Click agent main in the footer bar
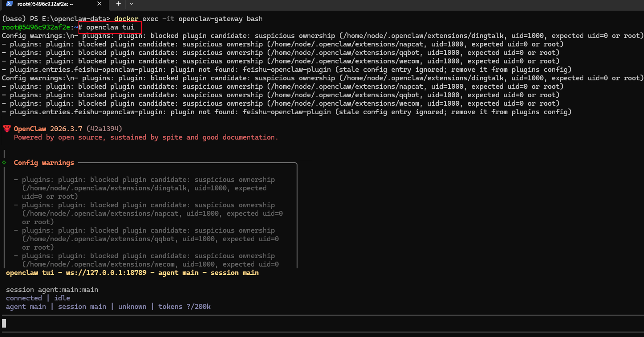This screenshot has height=337, width=644. 26,306
